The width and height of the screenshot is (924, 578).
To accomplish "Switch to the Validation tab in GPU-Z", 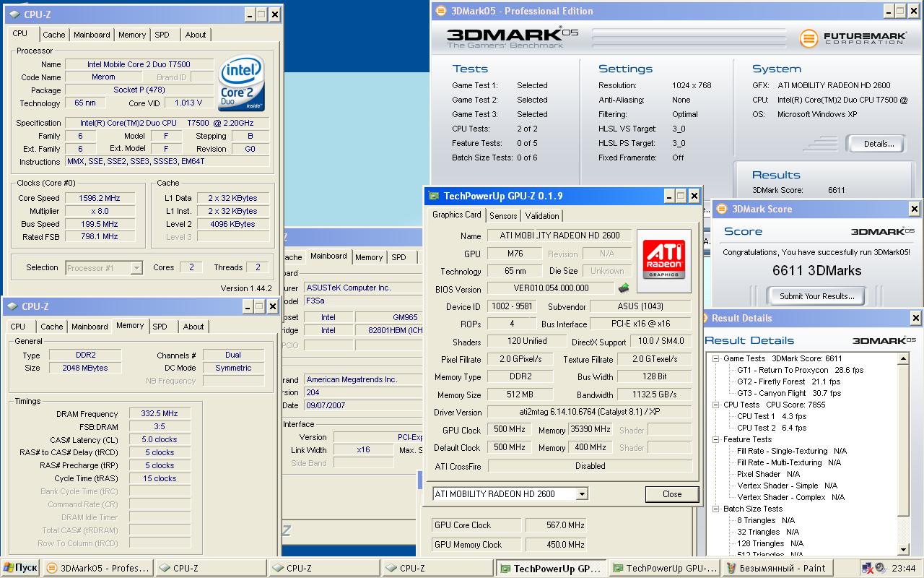I will pos(542,216).
